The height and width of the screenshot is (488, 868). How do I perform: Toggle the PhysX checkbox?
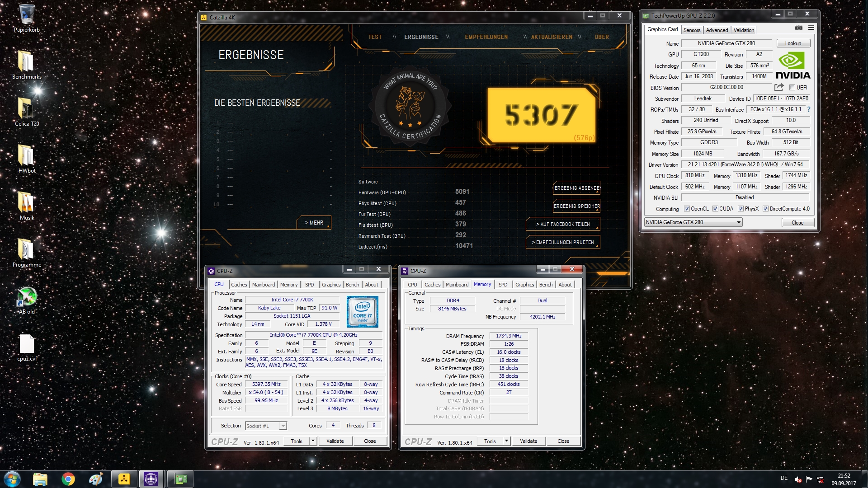click(x=741, y=209)
